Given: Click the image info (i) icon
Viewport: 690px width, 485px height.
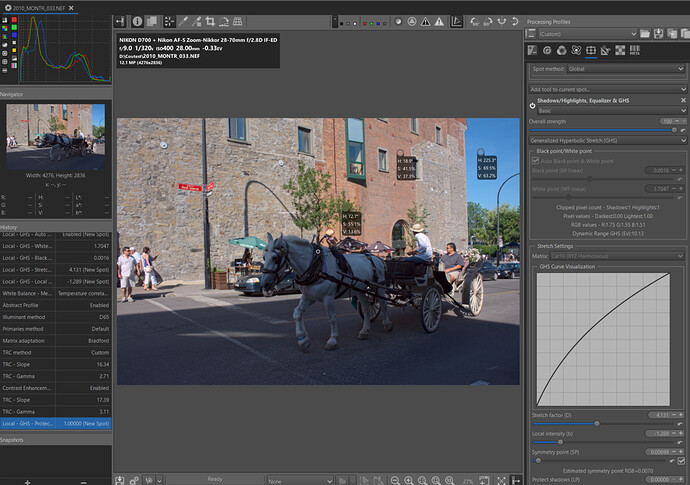Looking at the screenshot, I should coord(138,21).
